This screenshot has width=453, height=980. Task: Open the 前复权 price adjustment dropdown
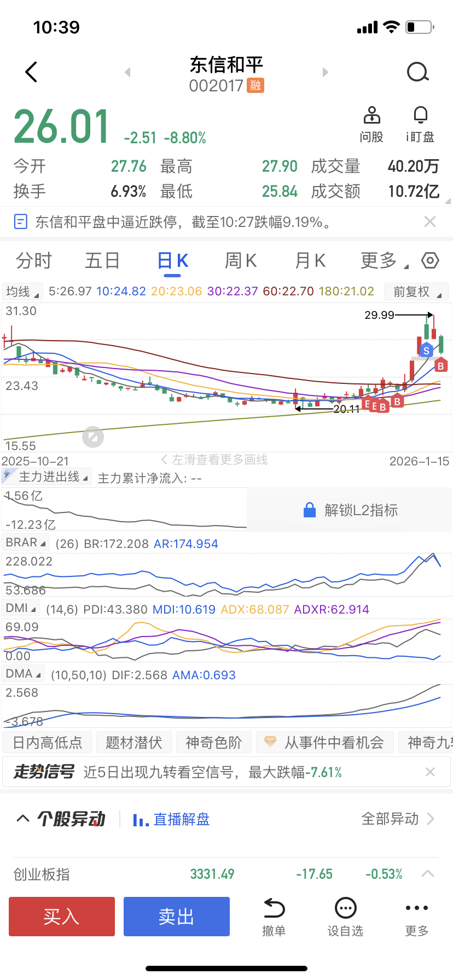click(416, 291)
